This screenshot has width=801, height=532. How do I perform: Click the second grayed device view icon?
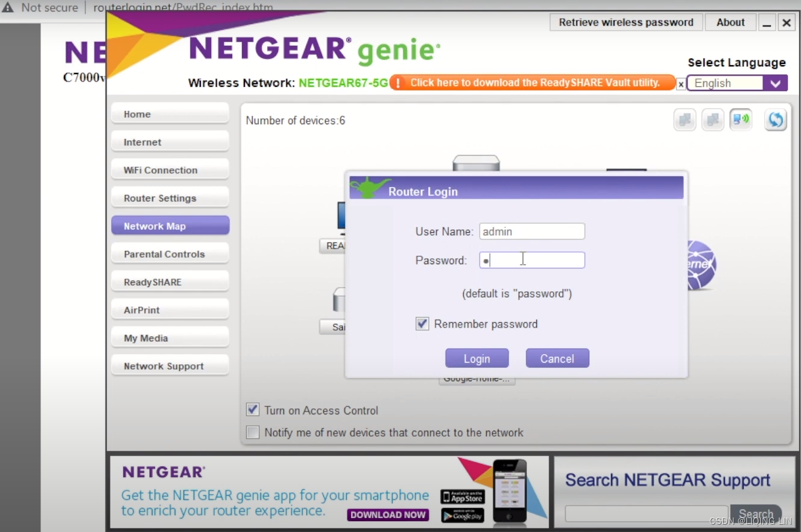click(x=713, y=119)
